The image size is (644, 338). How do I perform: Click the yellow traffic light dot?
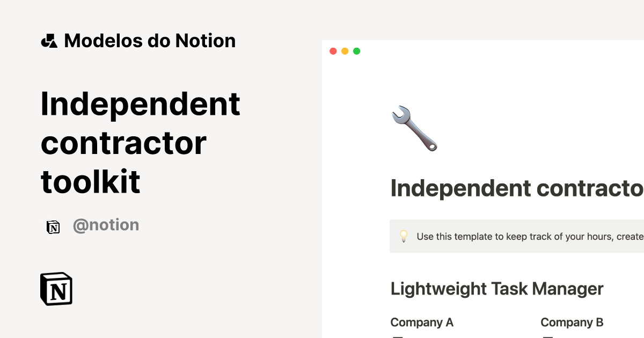[345, 51]
